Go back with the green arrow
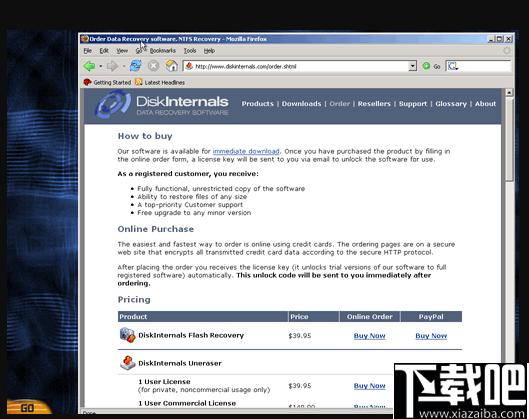This screenshot has width=529, height=419. tap(89, 66)
